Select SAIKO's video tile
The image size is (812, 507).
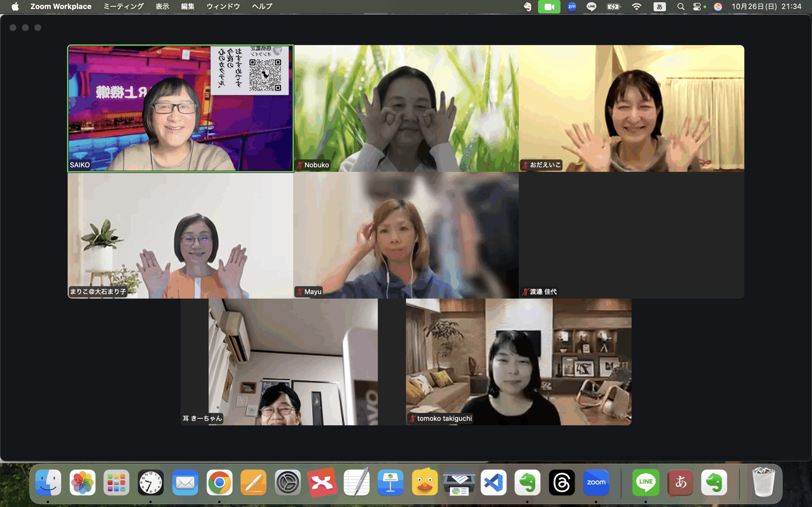(x=180, y=108)
